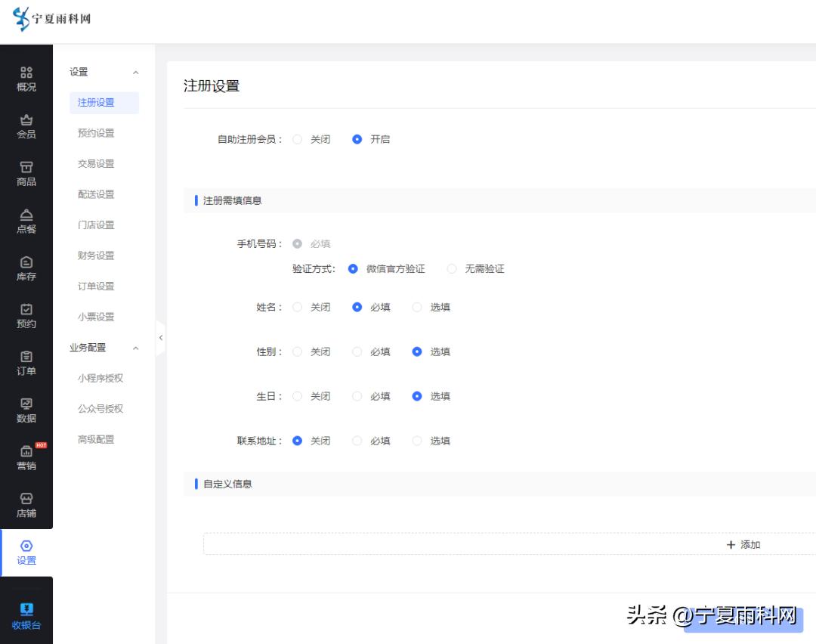
Task: Choose 无需验证 as verification method
Action: coord(451,268)
